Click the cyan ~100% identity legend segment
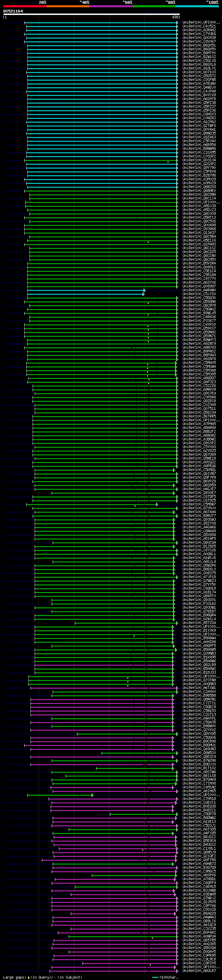This screenshot has width=222, height=980. coord(197,6)
